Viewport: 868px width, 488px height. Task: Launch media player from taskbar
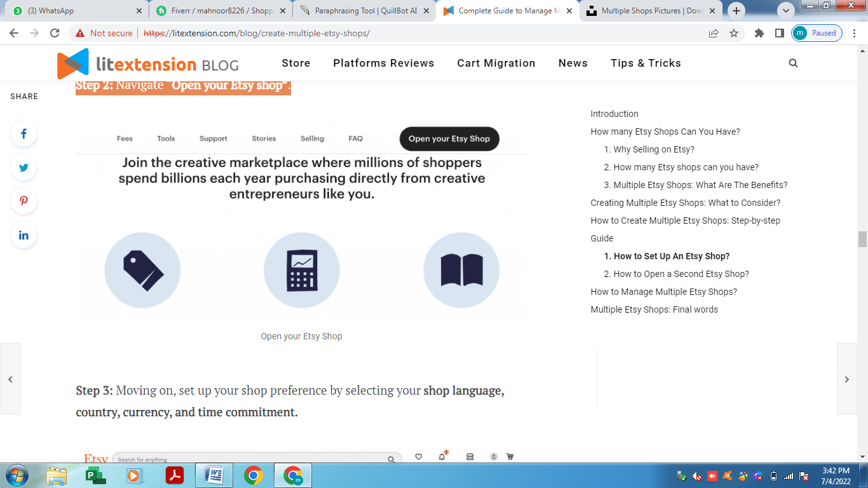pos(134,475)
